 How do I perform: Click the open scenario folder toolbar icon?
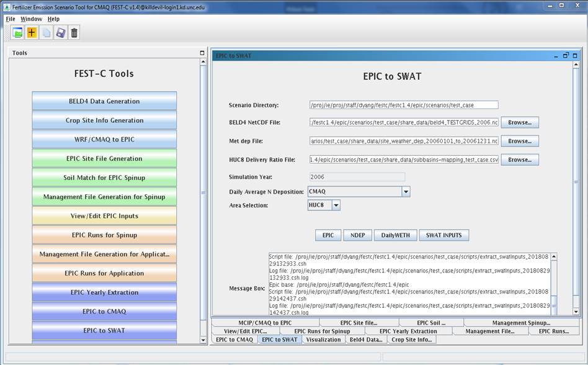[x=17, y=33]
